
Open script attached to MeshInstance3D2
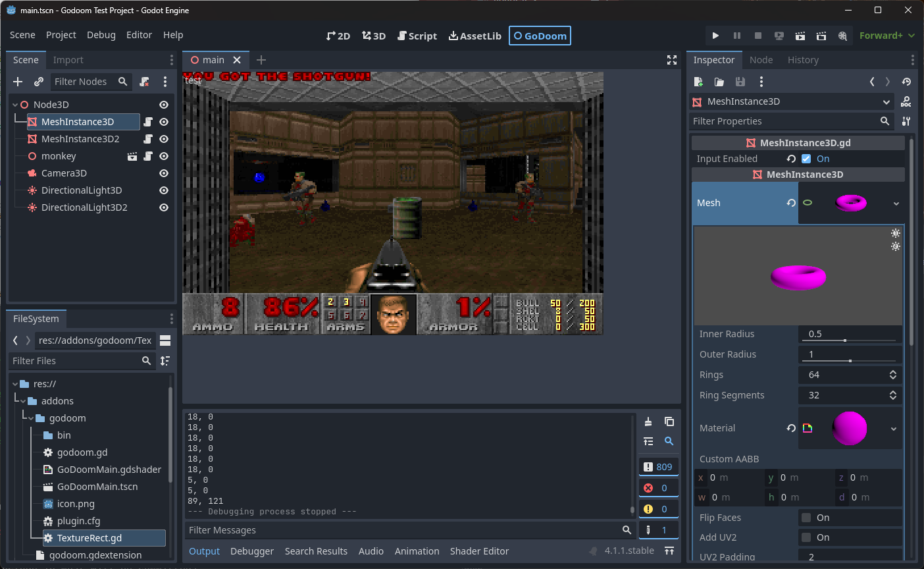pyautogui.click(x=148, y=139)
